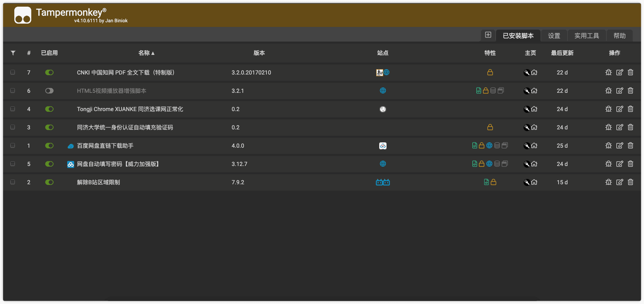Tick the checkbox for script number 4

coord(13,109)
